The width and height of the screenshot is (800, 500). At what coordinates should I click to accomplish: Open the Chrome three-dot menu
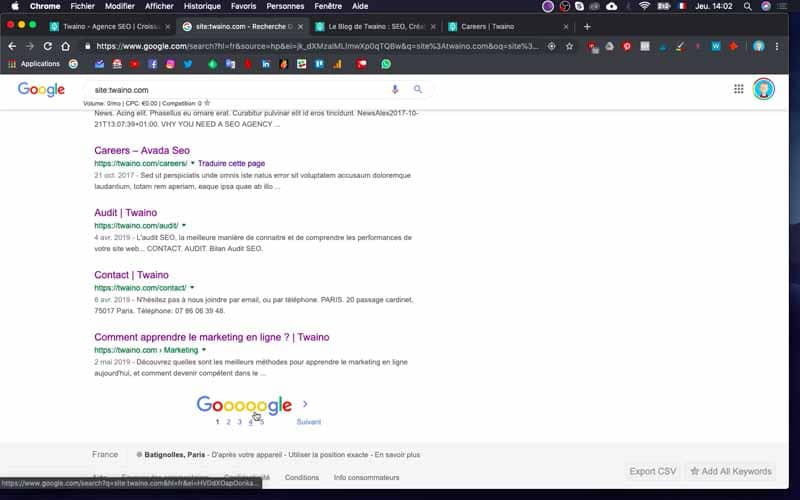(x=777, y=46)
